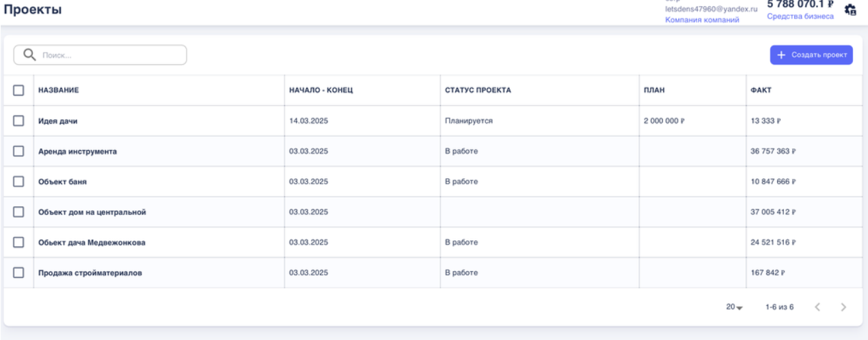Click the Компания компаний link
This screenshot has width=868, height=340.
(702, 20)
